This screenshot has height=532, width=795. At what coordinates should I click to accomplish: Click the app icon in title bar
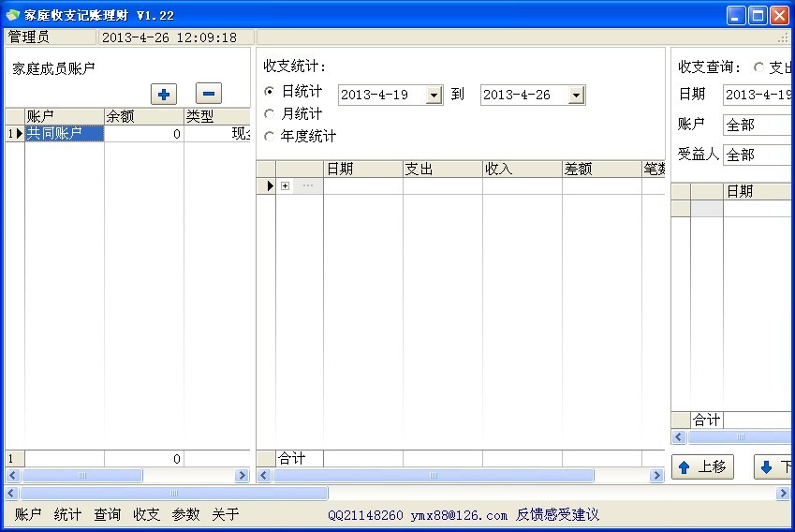pyautogui.click(x=12, y=15)
